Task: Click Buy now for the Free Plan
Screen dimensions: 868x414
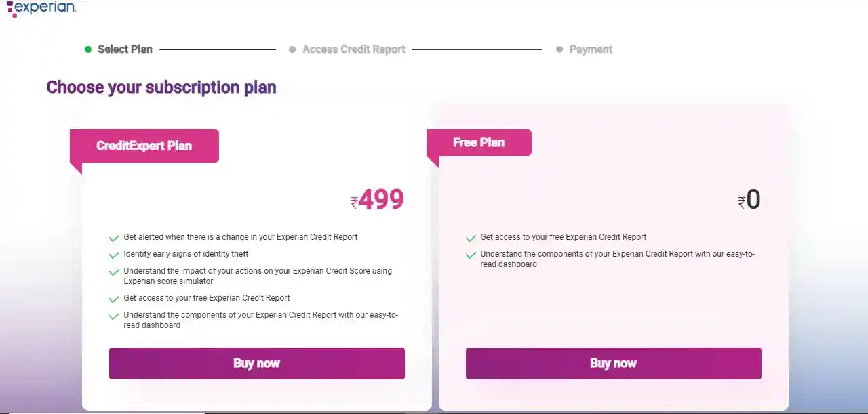Action: (613, 363)
